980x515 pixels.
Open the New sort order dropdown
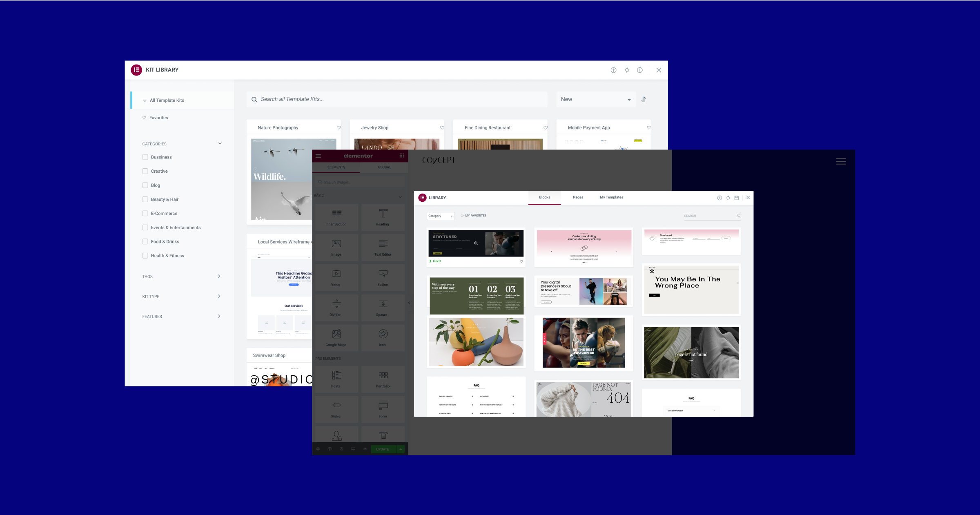click(x=595, y=99)
